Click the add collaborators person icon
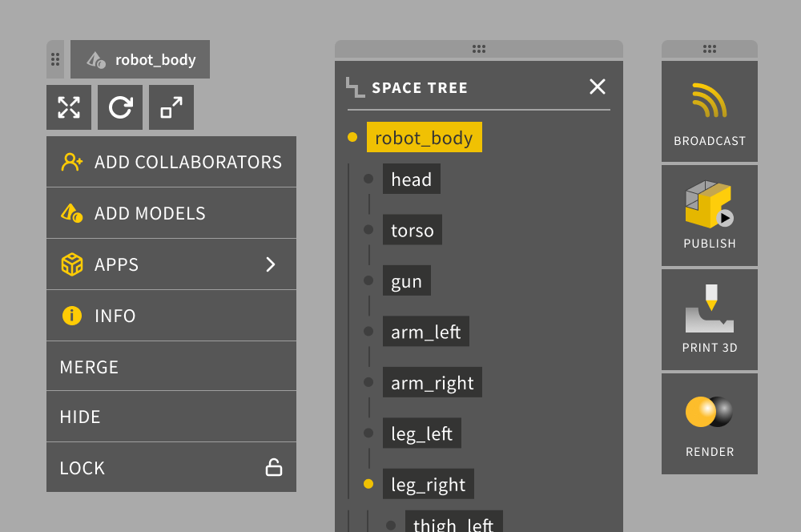 tap(71, 162)
